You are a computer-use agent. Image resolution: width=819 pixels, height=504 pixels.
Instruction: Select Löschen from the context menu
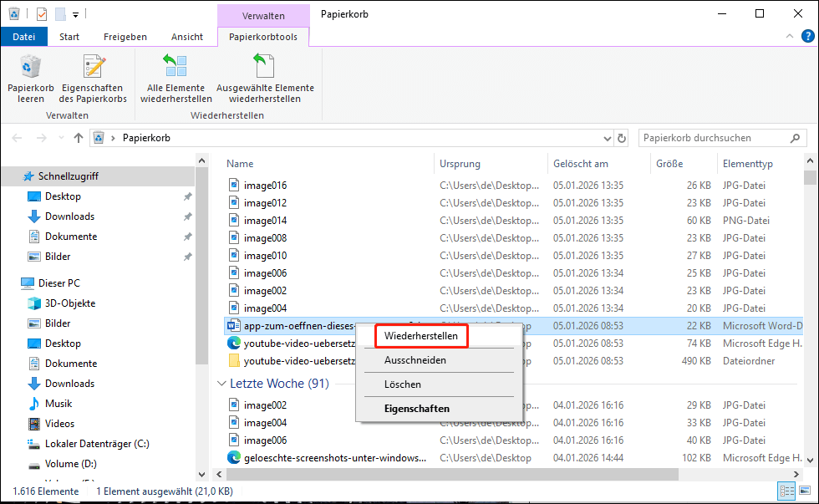[x=402, y=384]
